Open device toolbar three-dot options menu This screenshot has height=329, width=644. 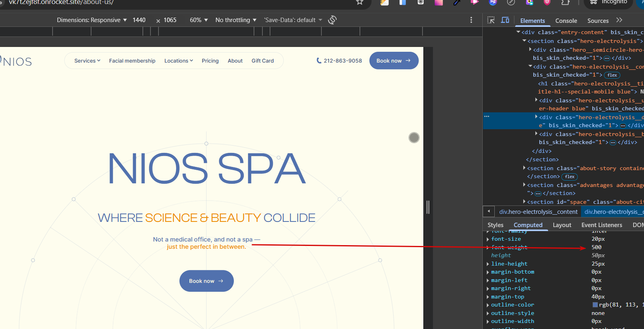coord(471,20)
